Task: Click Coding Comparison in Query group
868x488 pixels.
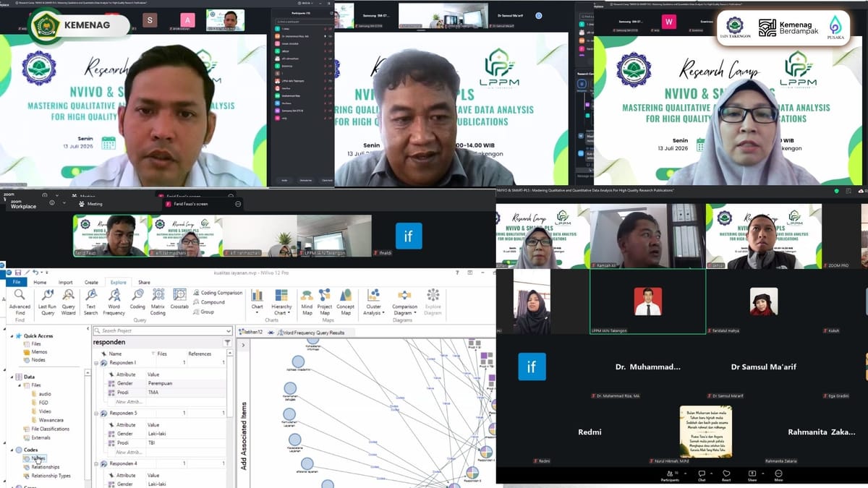Action: pyautogui.click(x=217, y=293)
